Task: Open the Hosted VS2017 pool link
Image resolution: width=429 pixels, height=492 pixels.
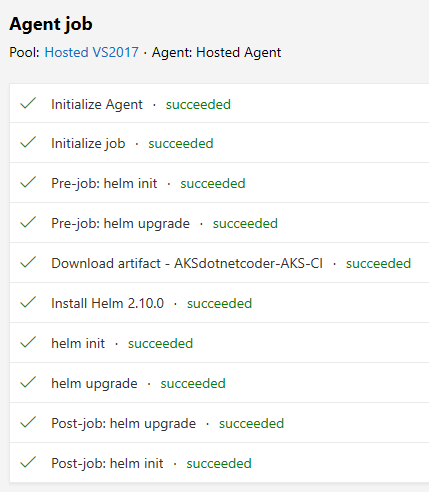Action: pos(92,52)
